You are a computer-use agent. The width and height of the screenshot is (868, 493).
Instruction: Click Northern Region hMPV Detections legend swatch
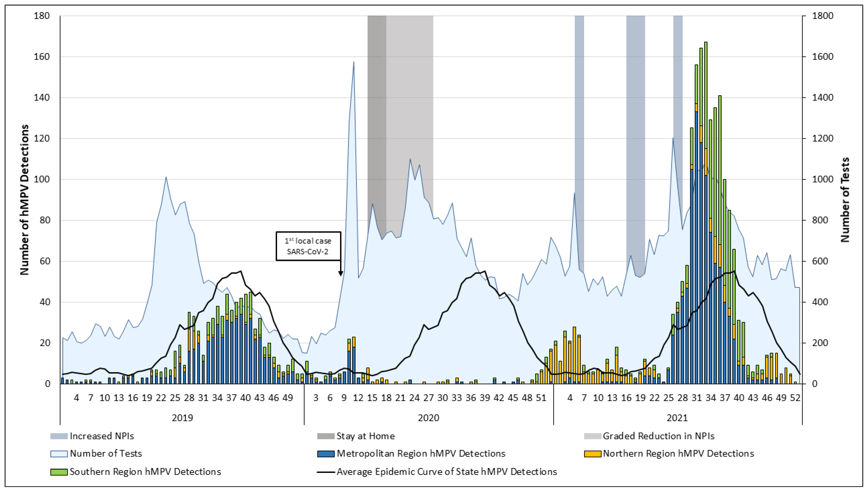coord(593,454)
